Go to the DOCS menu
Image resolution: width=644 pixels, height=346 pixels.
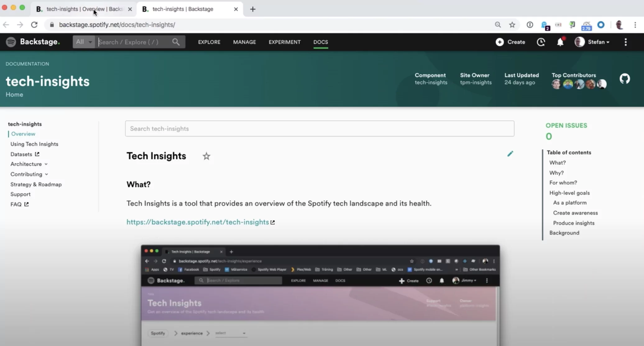tap(321, 42)
